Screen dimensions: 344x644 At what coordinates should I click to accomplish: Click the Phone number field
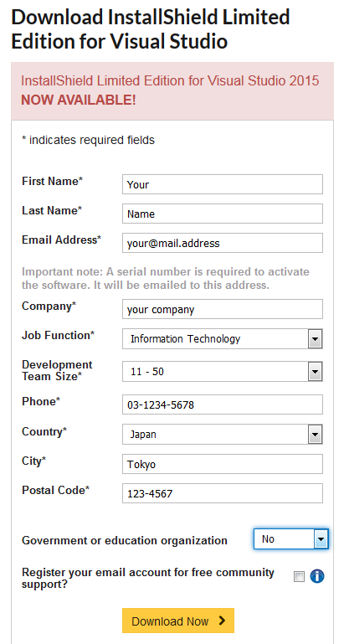pos(223,405)
